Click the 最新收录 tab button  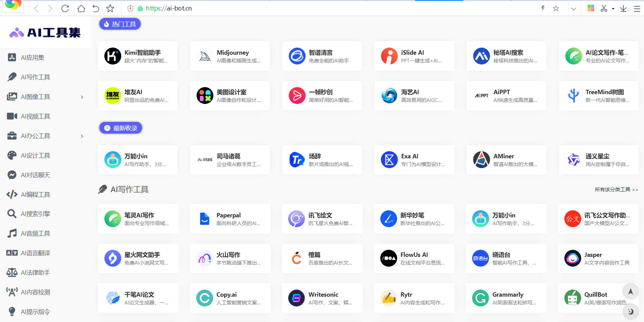coord(121,128)
